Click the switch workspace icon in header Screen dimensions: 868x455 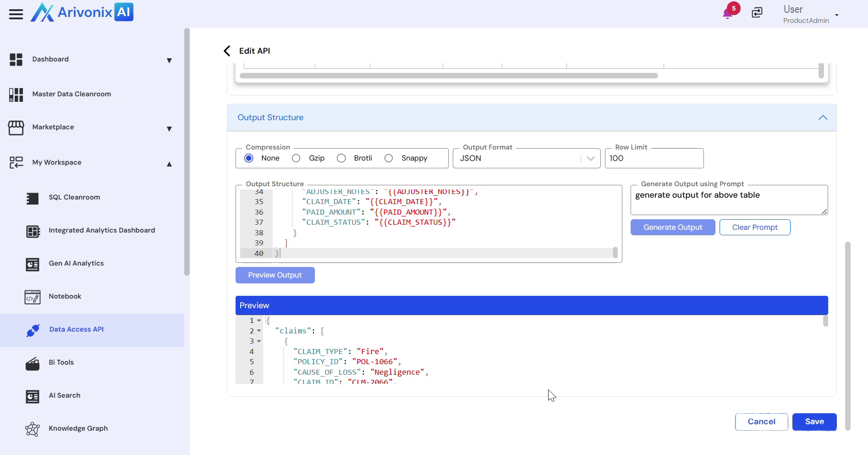tap(757, 13)
